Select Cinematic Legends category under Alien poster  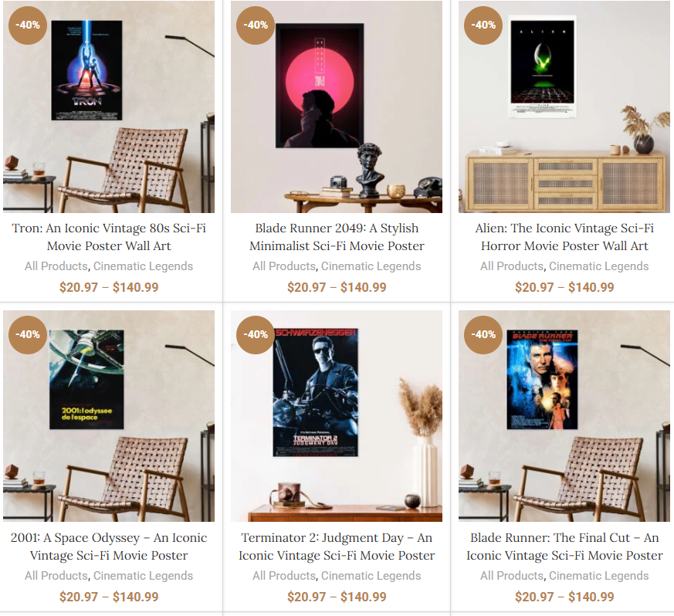click(x=599, y=266)
